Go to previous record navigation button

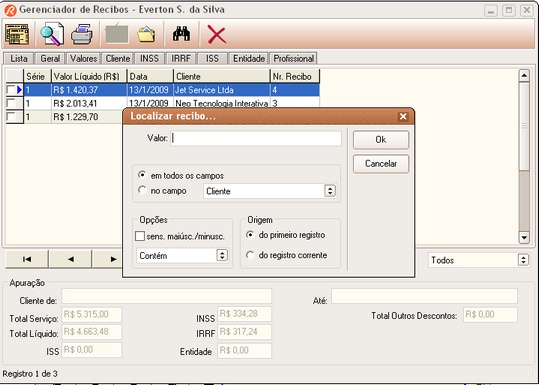click(x=70, y=259)
